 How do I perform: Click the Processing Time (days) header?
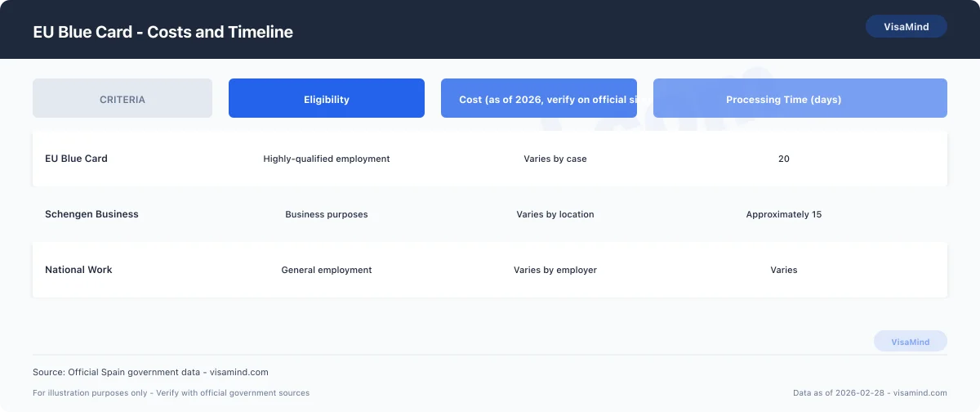click(x=800, y=98)
